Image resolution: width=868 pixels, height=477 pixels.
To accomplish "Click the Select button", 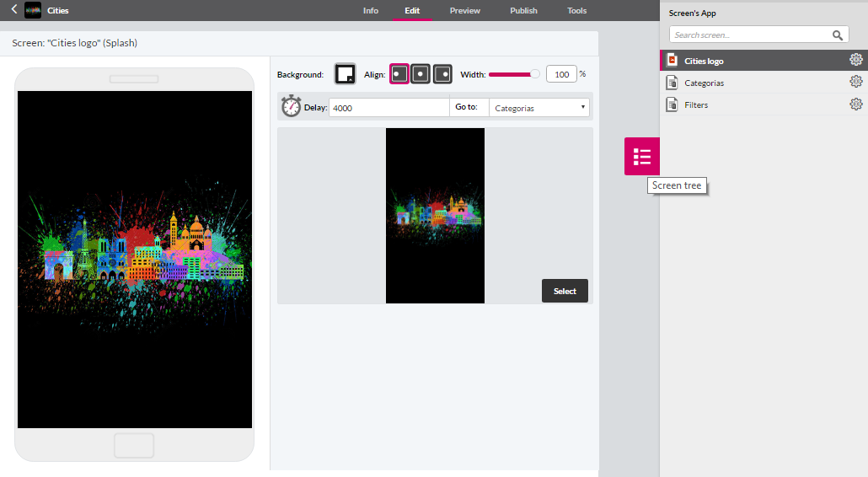I will [x=565, y=291].
